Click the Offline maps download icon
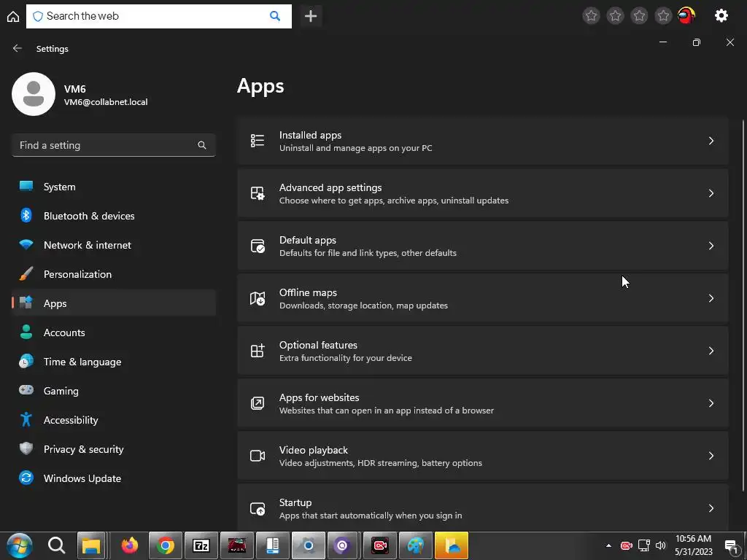Viewport: 747px width, 560px height. click(x=258, y=298)
